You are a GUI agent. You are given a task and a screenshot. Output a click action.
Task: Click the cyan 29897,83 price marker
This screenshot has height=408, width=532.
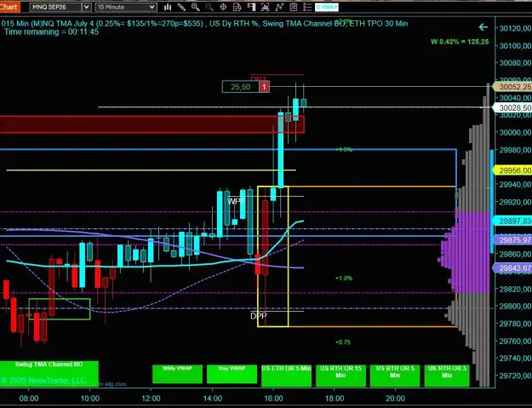tap(513, 221)
